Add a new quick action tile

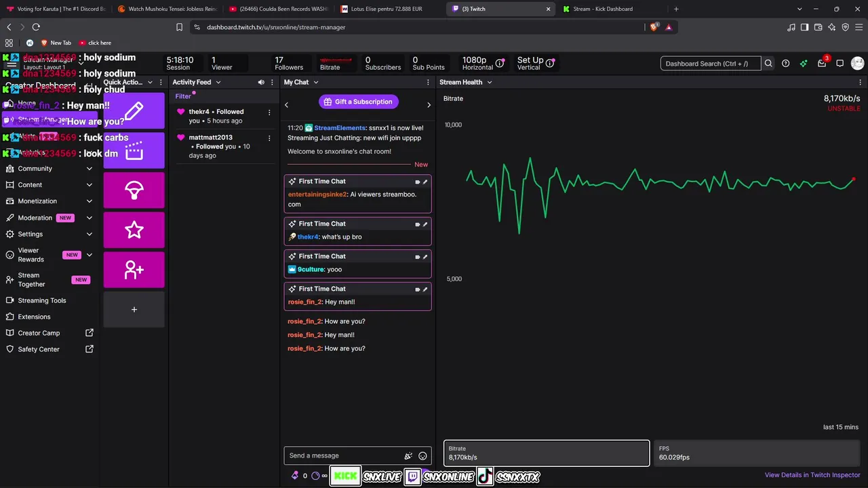click(x=134, y=310)
